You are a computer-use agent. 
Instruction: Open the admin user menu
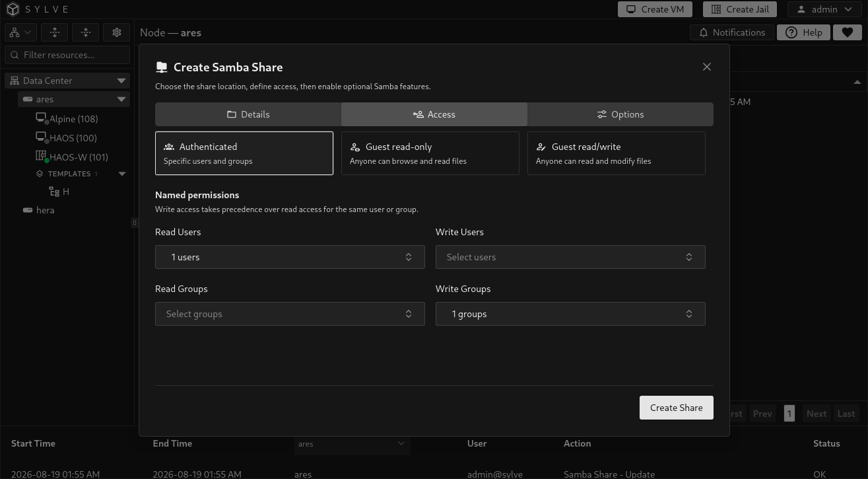[826, 9]
